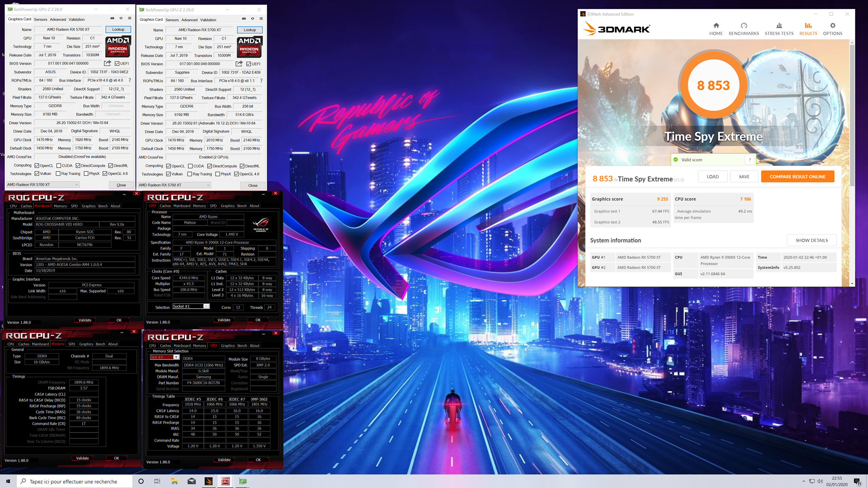Screen dimensions: 868x488
Task: Toggle Ray Tracing checkbox in right GPU-Z window
Action: coord(190,174)
